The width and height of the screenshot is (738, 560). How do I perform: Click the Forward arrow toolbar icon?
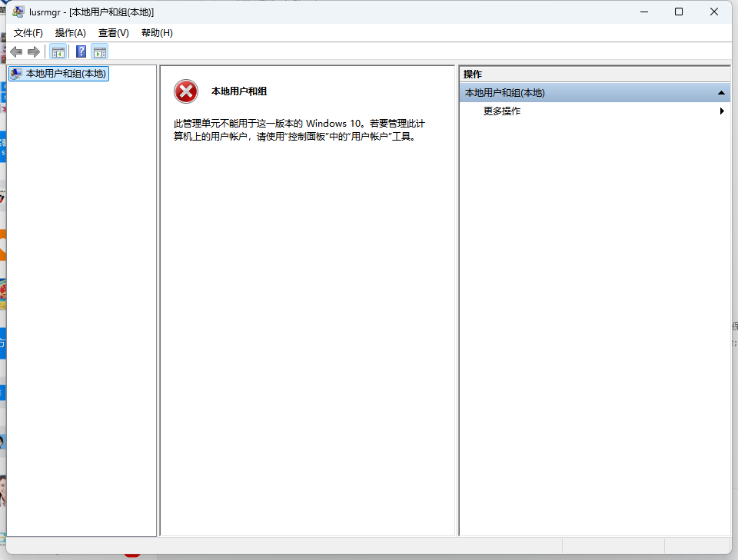(x=33, y=51)
